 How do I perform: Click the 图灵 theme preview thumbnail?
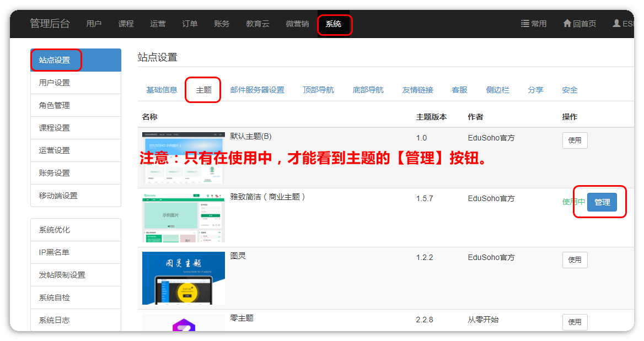pos(183,278)
